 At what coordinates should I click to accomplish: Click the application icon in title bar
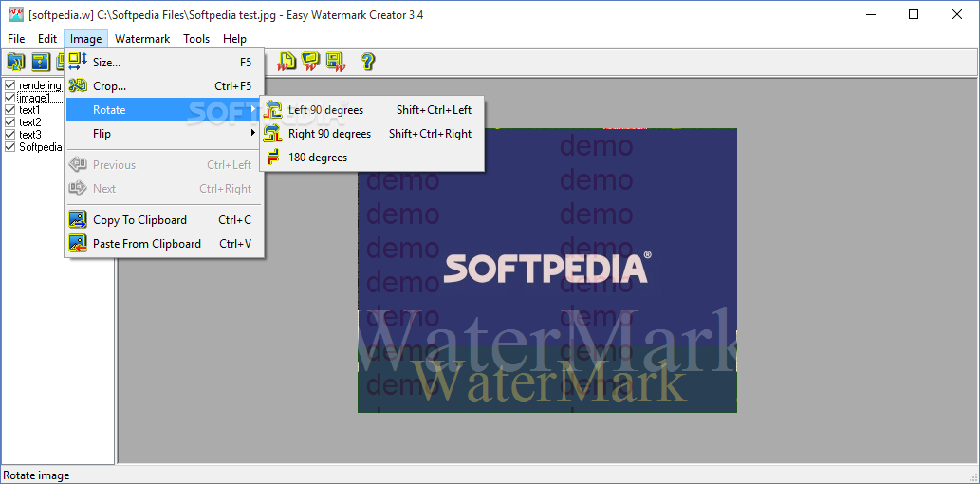click(15, 14)
